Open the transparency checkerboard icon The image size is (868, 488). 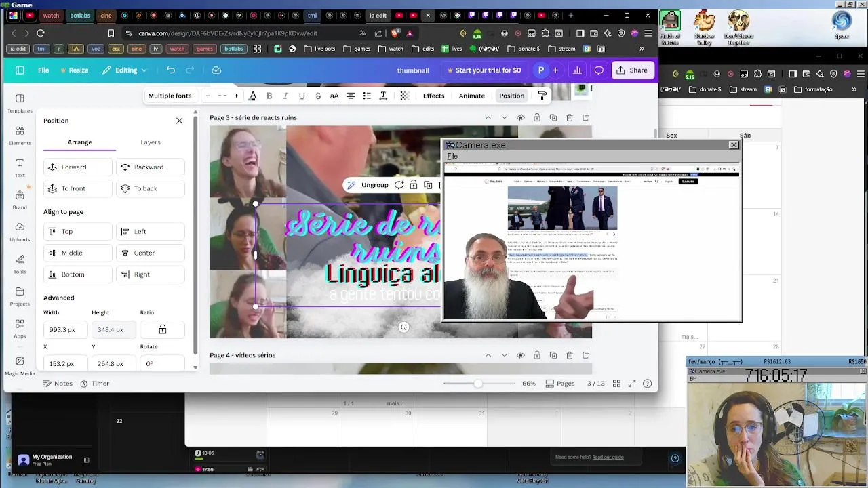point(404,96)
